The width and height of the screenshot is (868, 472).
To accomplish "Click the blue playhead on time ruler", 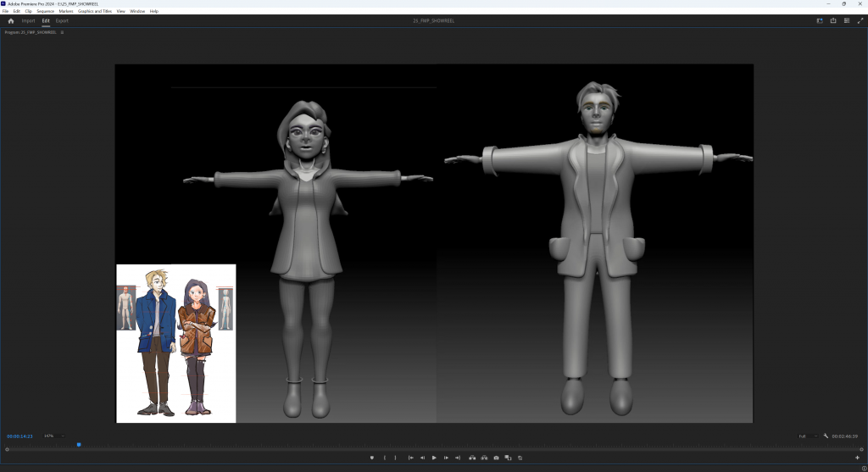I will 79,444.
